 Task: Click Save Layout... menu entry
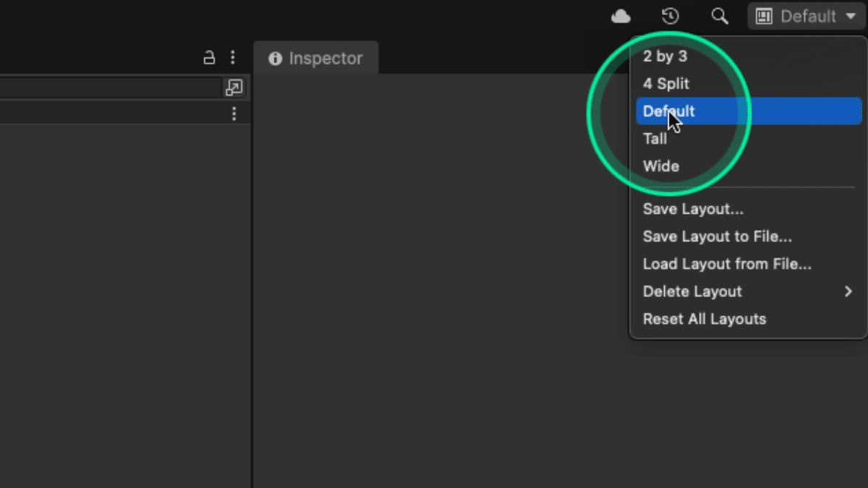click(x=693, y=210)
